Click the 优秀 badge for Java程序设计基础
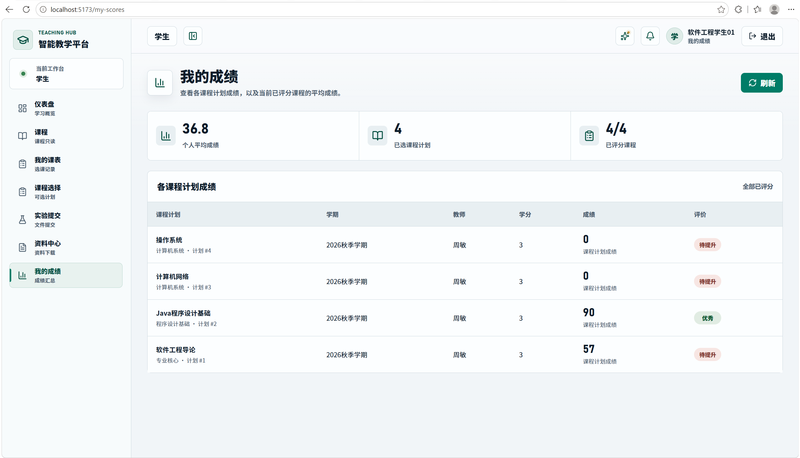The width and height of the screenshot is (800, 458). 707,318
